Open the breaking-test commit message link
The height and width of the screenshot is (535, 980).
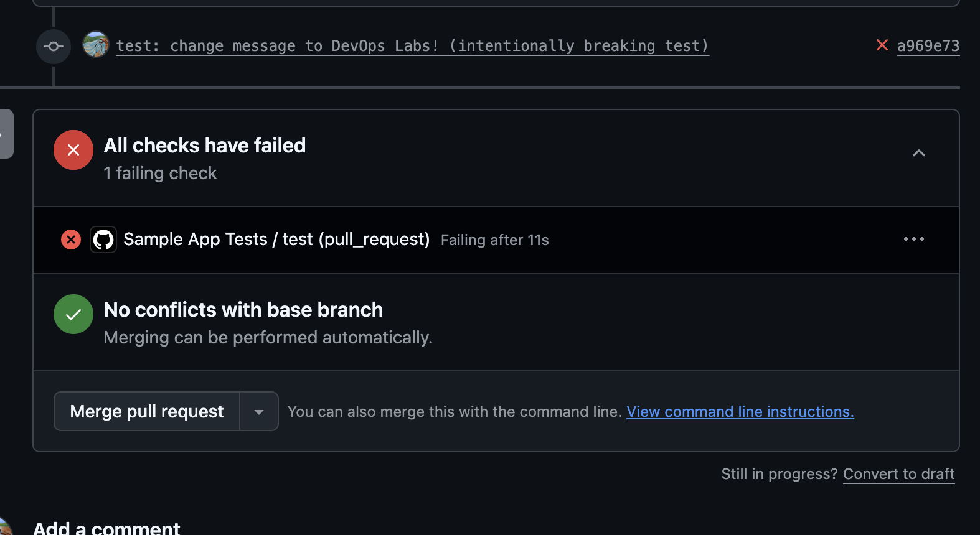coord(412,46)
